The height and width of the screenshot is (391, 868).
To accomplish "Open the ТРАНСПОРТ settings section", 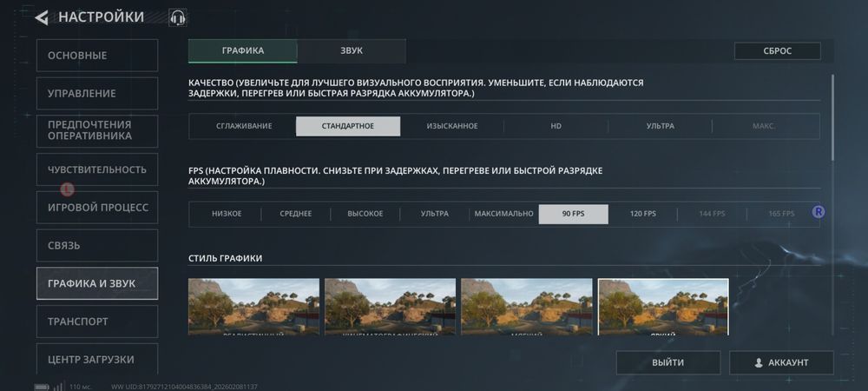I will pyautogui.click(x=97, y=321).
